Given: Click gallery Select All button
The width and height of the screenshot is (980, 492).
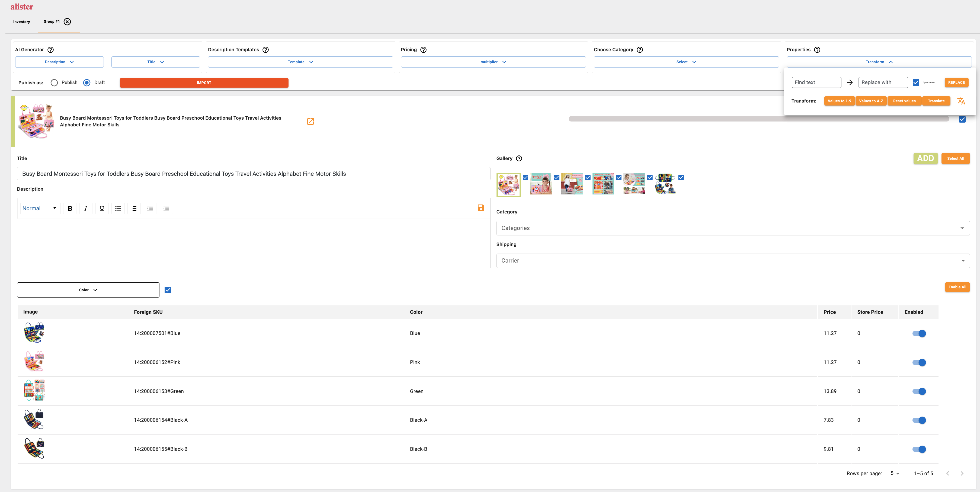Looking at the screenshot, I should click(x=956, y=158).
